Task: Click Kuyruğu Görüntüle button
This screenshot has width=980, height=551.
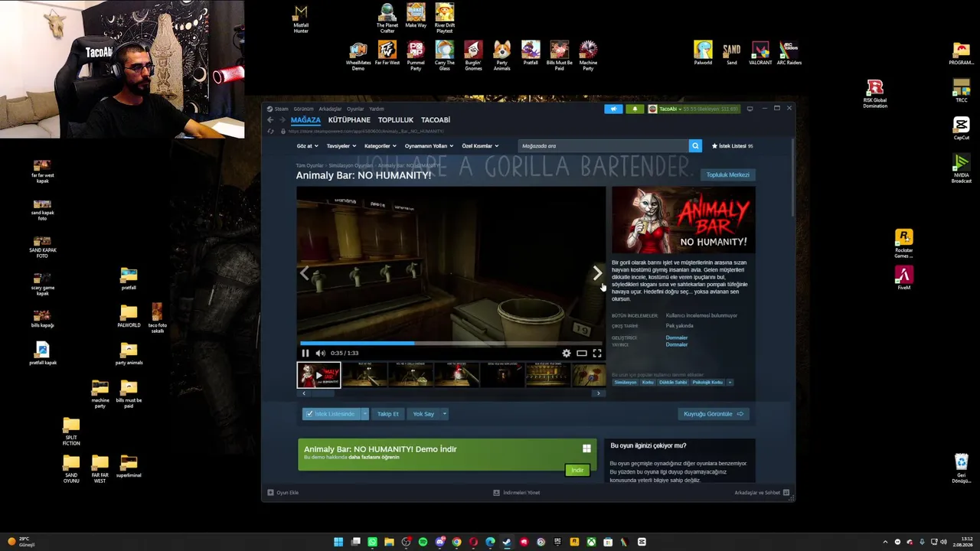Action: [x=714, y=414]
